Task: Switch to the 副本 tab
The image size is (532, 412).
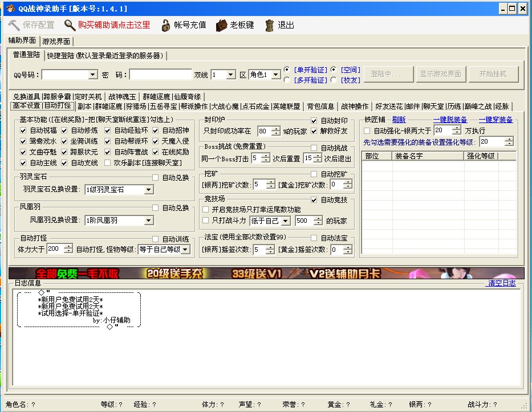Action: [84, 107]
